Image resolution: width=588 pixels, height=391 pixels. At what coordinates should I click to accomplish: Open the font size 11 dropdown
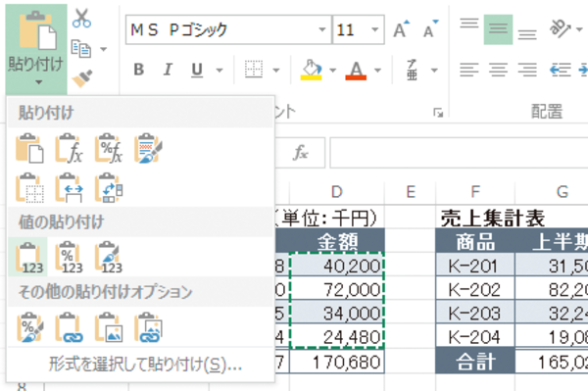pyautogui.click(x=374, y=29)
